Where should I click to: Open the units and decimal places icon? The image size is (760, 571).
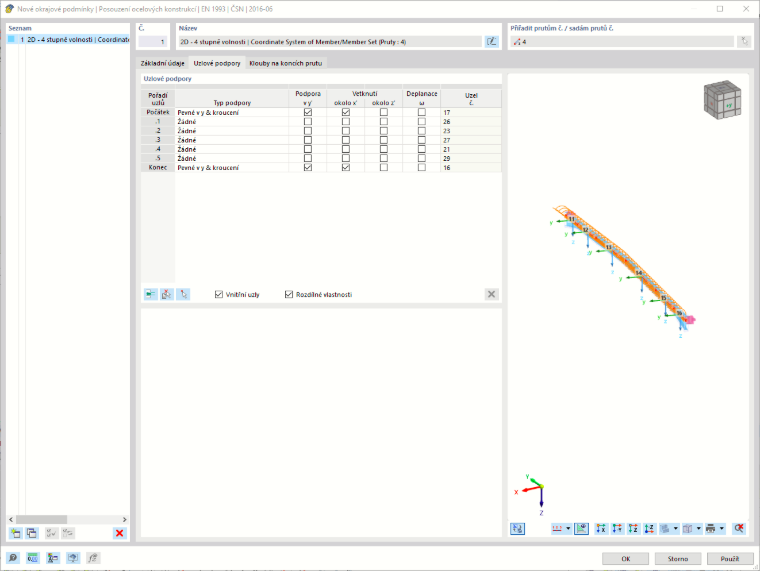[x=32, y=558]
